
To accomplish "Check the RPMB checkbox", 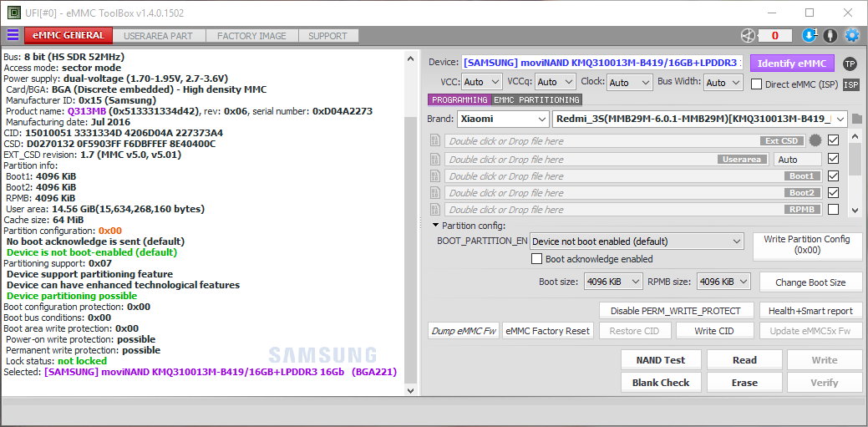I will (x=833, y=210).
